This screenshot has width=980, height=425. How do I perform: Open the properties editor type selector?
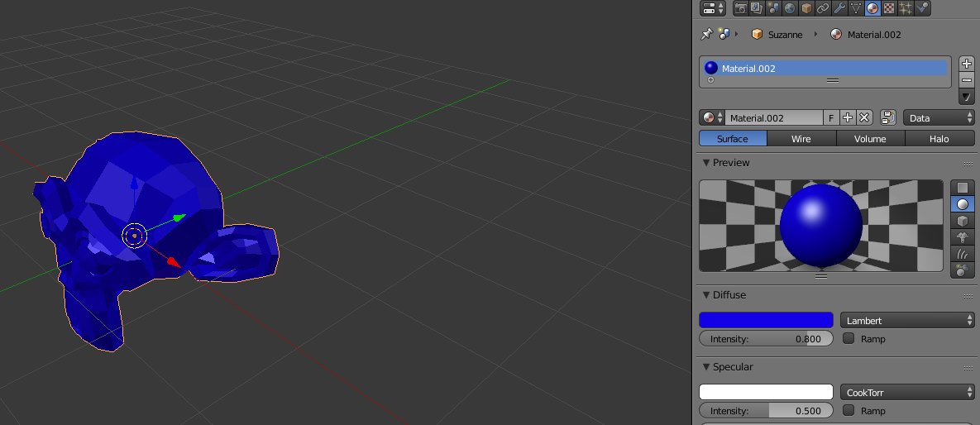(x=713, y=8)
